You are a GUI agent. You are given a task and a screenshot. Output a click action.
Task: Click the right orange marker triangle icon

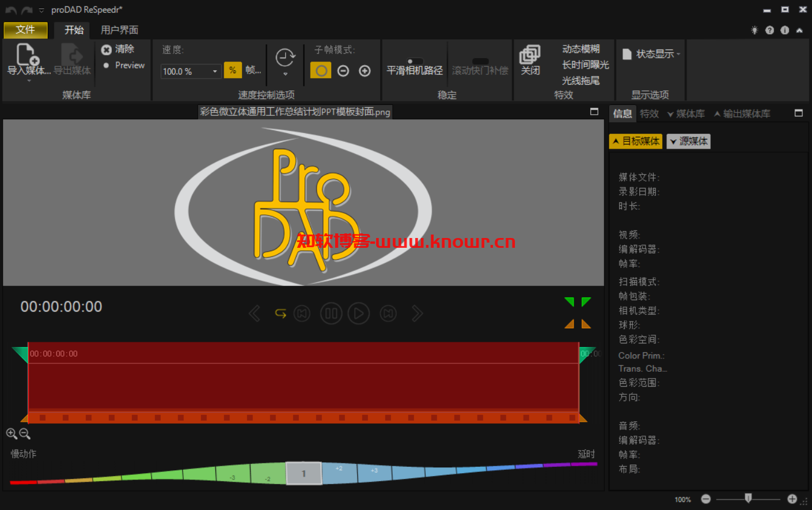pos(586,324)
